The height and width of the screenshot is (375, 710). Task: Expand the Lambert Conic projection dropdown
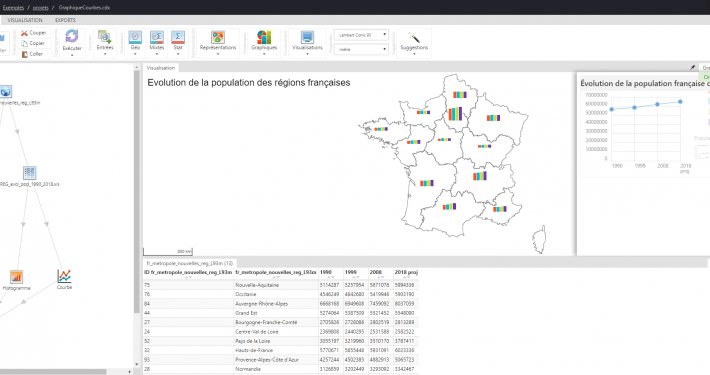(361, 35)
